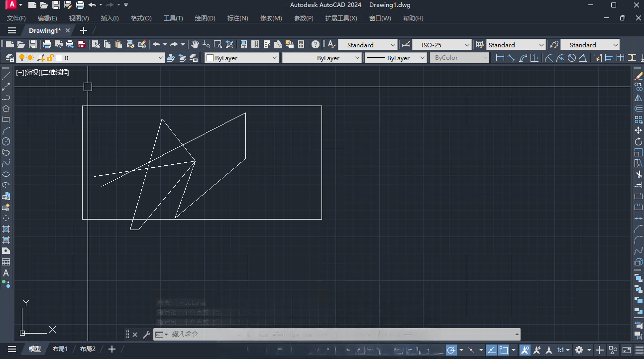
Task: Click the add layout plus button
Action: point(112,349)
